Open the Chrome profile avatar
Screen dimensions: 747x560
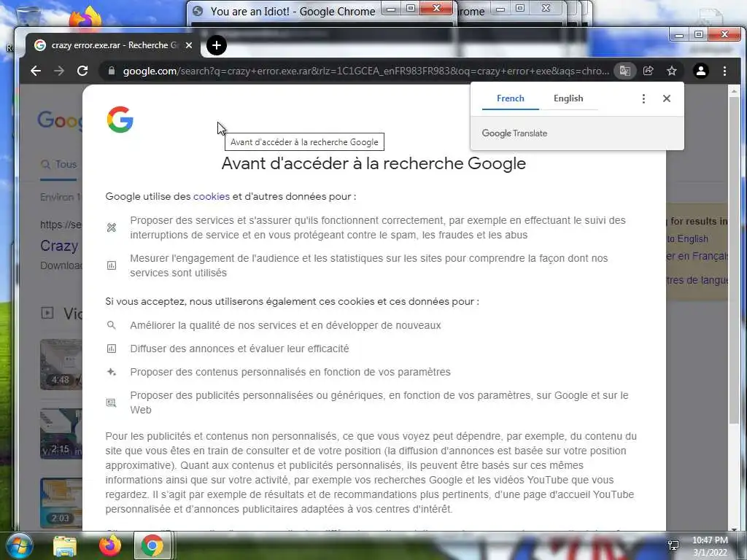[x=701, y=71]
